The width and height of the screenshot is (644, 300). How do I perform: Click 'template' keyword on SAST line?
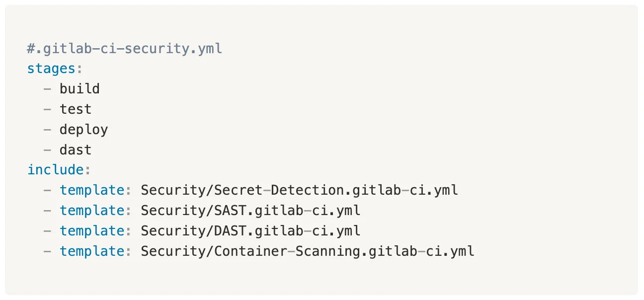pyautogui.click(x=91, y=211)
